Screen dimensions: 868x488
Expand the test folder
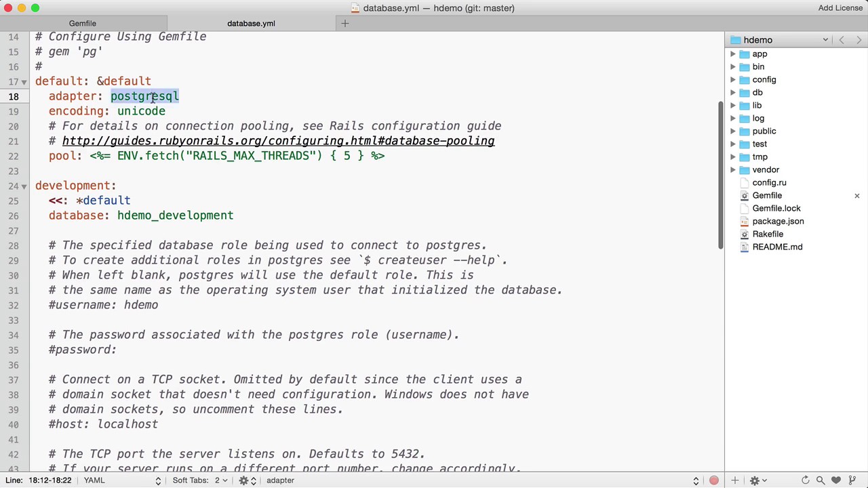pyautogui.click(x=732, y=144)
